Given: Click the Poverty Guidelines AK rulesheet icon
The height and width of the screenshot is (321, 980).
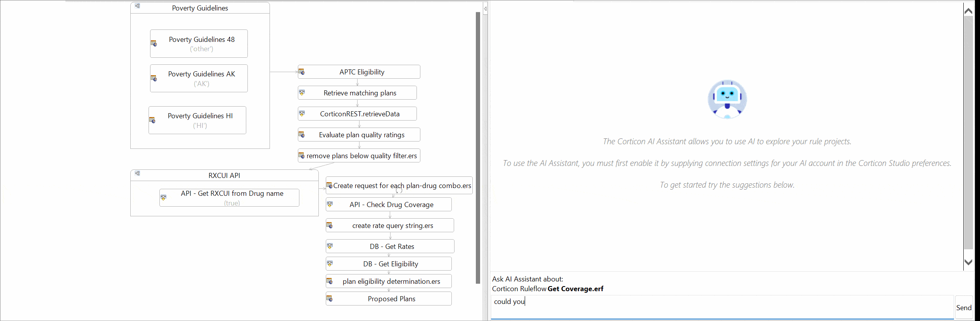Looking at the screenshot, I should (154, 78).
